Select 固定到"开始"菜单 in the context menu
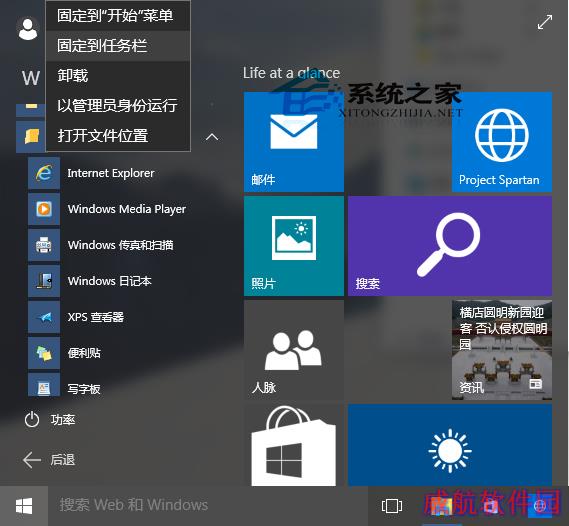Screen dimensions: 569x526 pyautogui.click(x=118, y=16)
